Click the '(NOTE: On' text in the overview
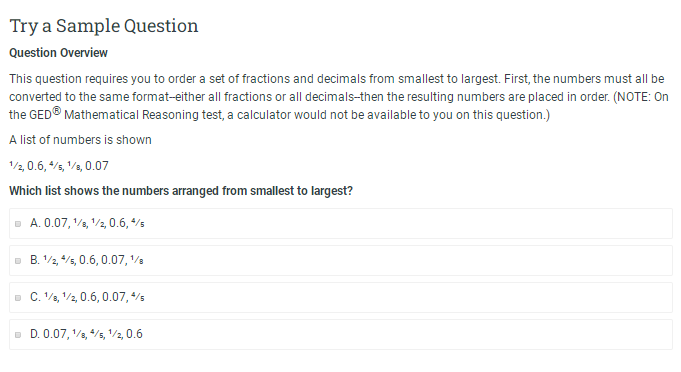681x372 pixels. (x=641, y=97)
